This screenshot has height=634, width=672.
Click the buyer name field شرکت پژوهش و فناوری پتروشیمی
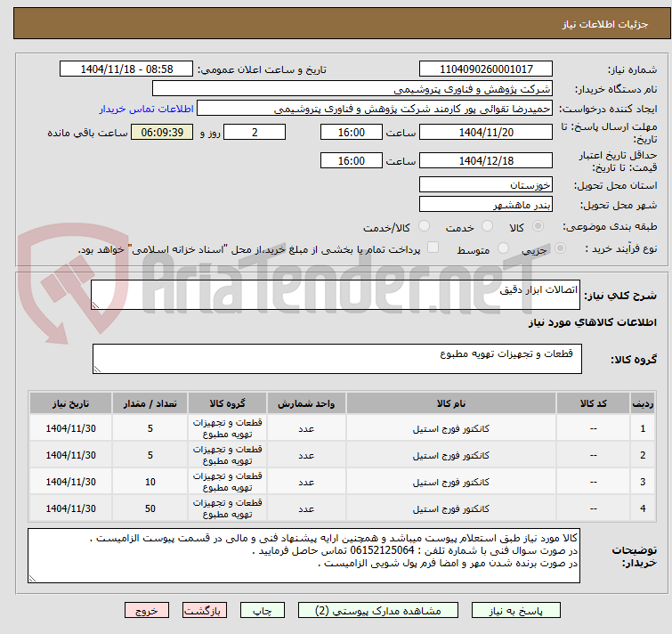[x=352, y=89]
